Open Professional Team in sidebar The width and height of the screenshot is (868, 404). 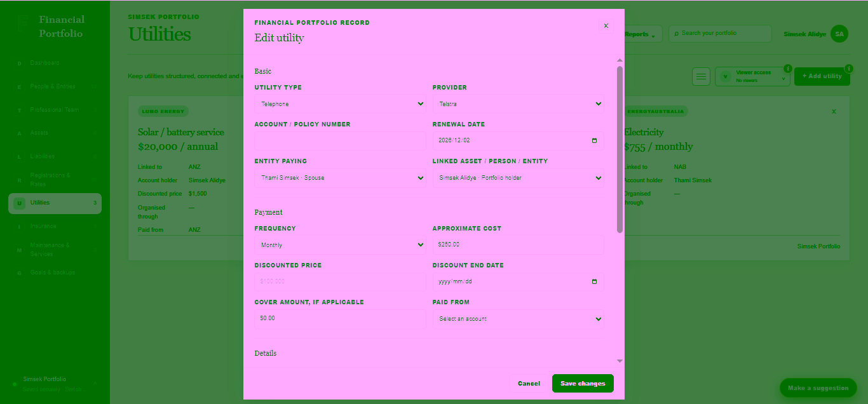55,110
